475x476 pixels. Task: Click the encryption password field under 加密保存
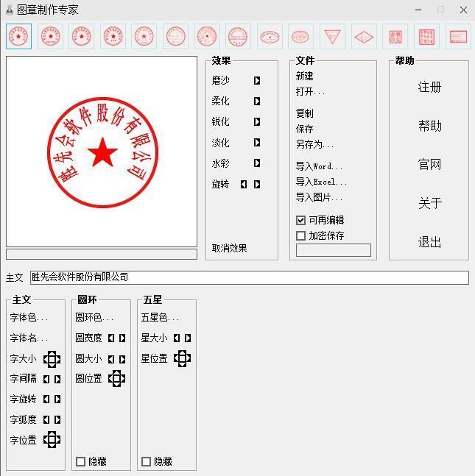pos(334,250)
